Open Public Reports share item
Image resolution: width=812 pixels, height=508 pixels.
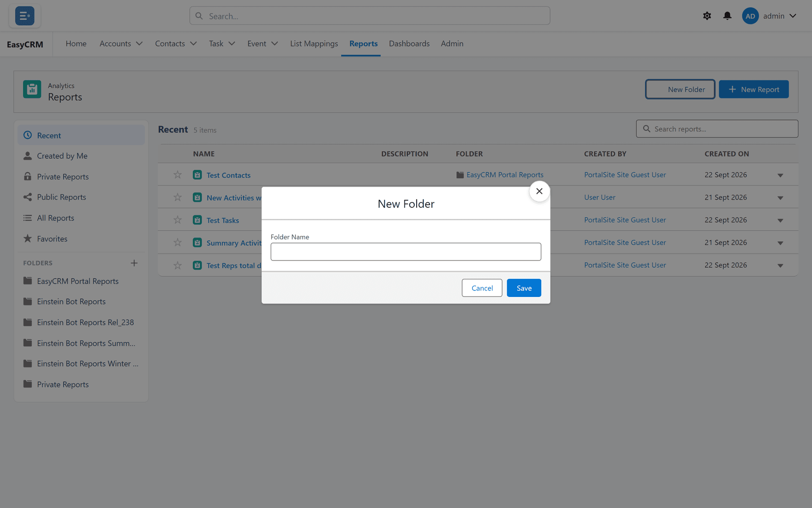pos(81,197)
